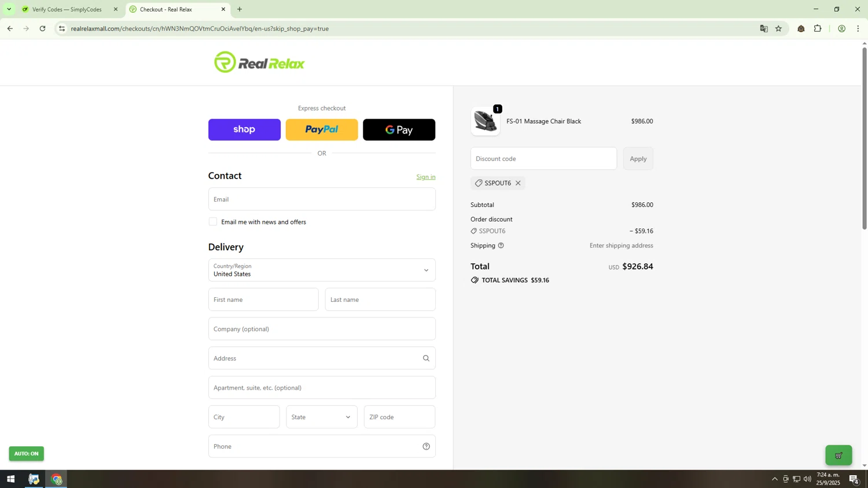The image size is (868, 488).
Task: Close the Verify Codes tab
Action: coord(115,9)
